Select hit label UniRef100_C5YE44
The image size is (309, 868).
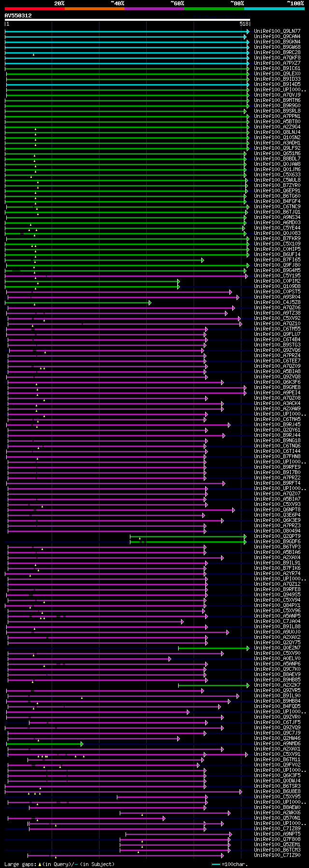[277, 228]
